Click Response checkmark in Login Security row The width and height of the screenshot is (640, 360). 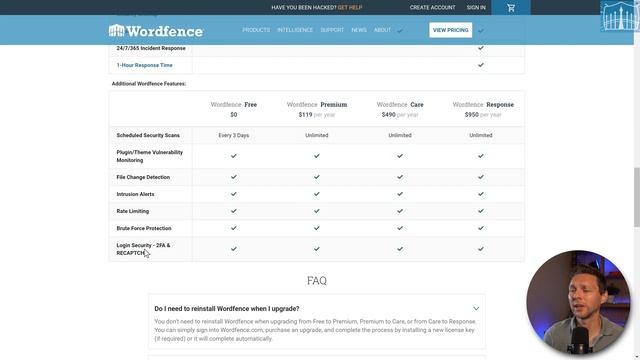(x=481, y=249)
